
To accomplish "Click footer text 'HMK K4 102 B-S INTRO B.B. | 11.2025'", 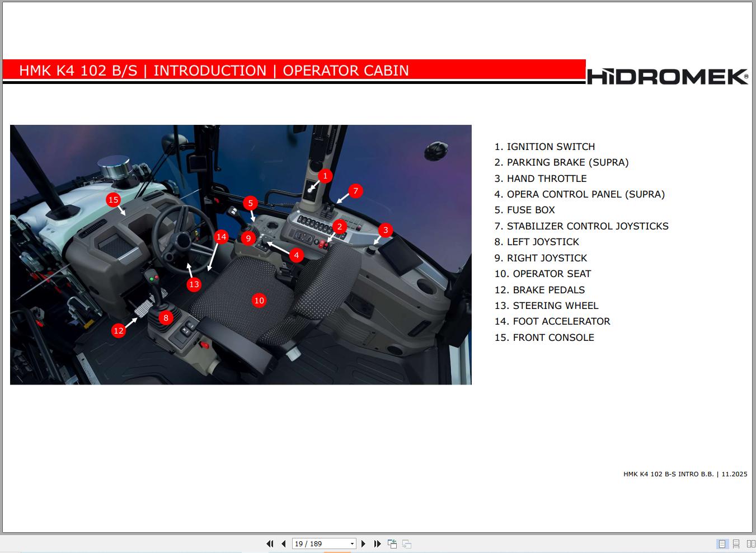I will (685, 474).
